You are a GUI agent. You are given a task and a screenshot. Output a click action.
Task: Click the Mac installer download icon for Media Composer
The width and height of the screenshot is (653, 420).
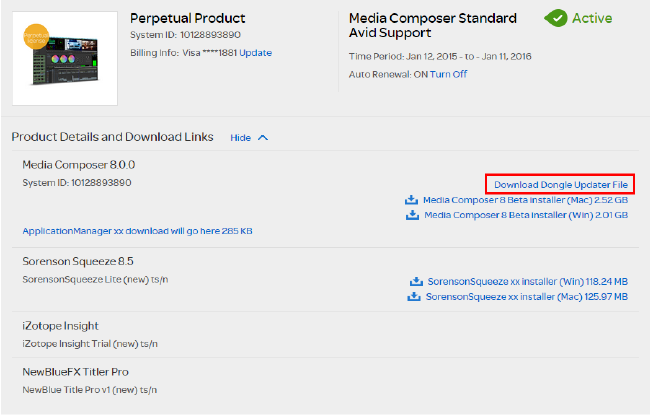(x=411, y=200)
